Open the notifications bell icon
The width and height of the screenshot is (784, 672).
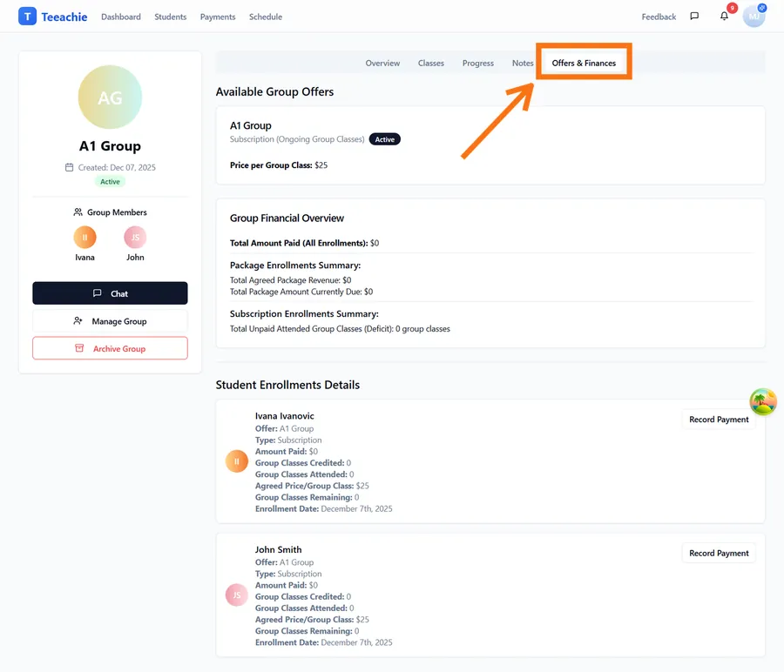tap(724, 17)
